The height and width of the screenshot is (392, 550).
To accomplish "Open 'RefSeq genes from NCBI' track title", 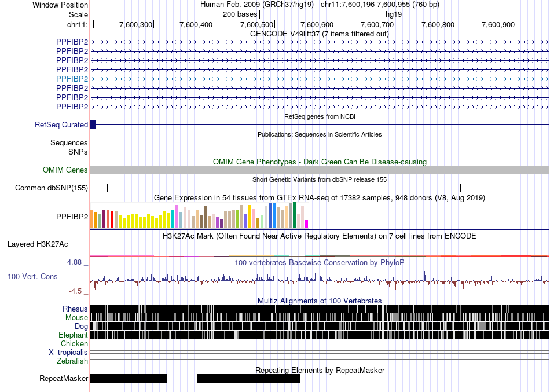I will tap(320, 116).
